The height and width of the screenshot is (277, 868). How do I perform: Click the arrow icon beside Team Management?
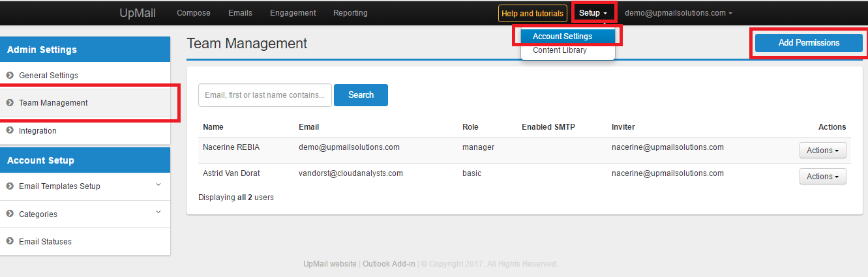coord(10,103)
